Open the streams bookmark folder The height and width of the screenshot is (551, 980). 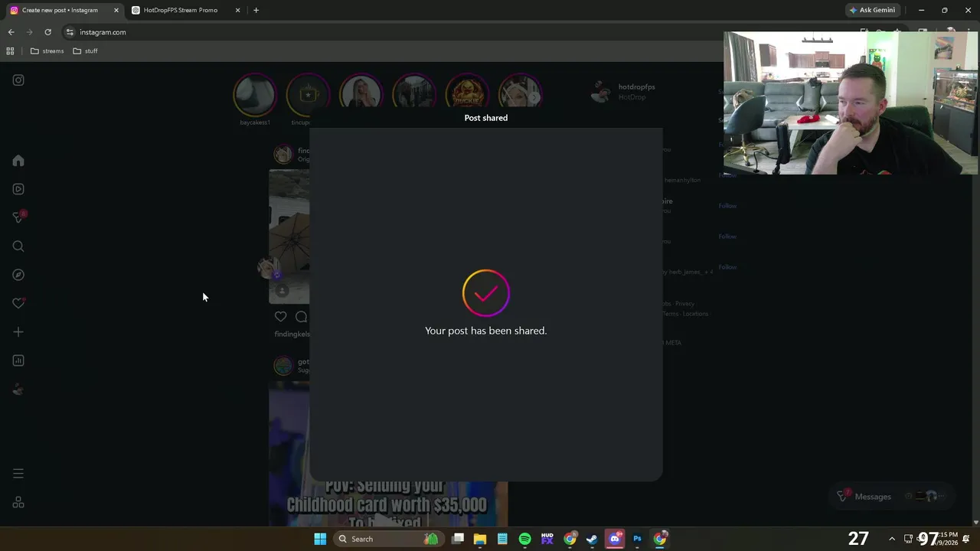[x=47, y=51]
